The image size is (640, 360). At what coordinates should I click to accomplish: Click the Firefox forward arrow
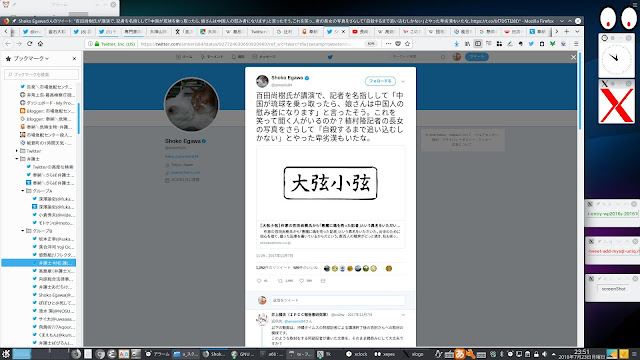coord(19,44)
